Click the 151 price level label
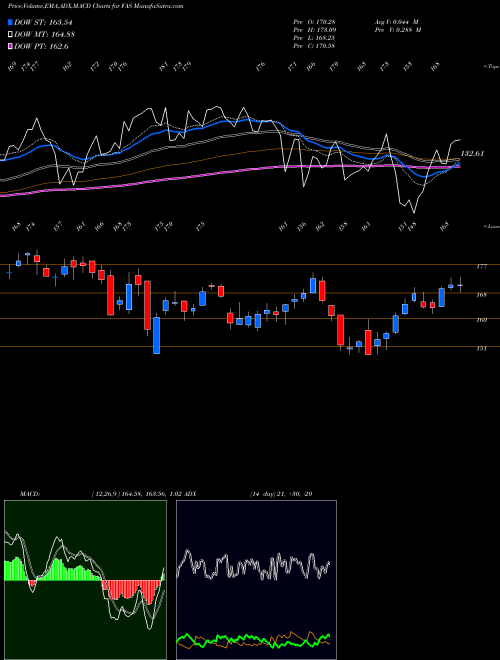Viewport: 500px width, 660px height. (482, 348)
